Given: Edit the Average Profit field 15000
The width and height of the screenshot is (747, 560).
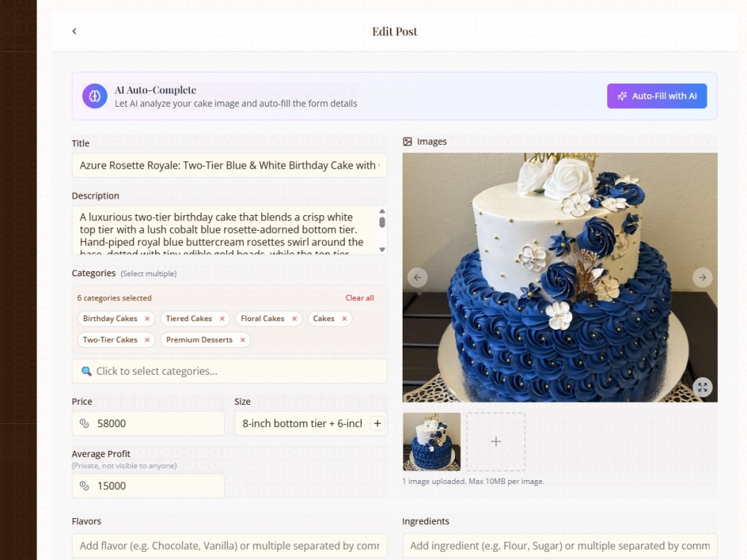Looking at the screenshot, I should click(148, 486).
